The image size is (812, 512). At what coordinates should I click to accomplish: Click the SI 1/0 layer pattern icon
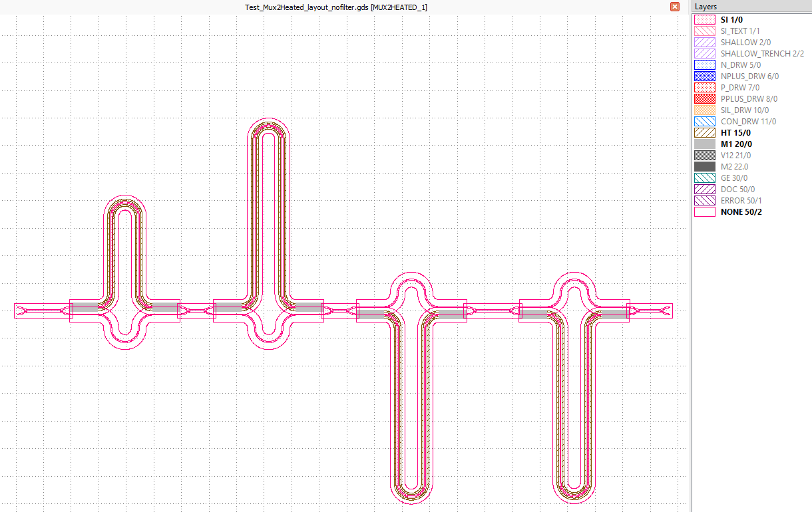[x=704, y=20]
